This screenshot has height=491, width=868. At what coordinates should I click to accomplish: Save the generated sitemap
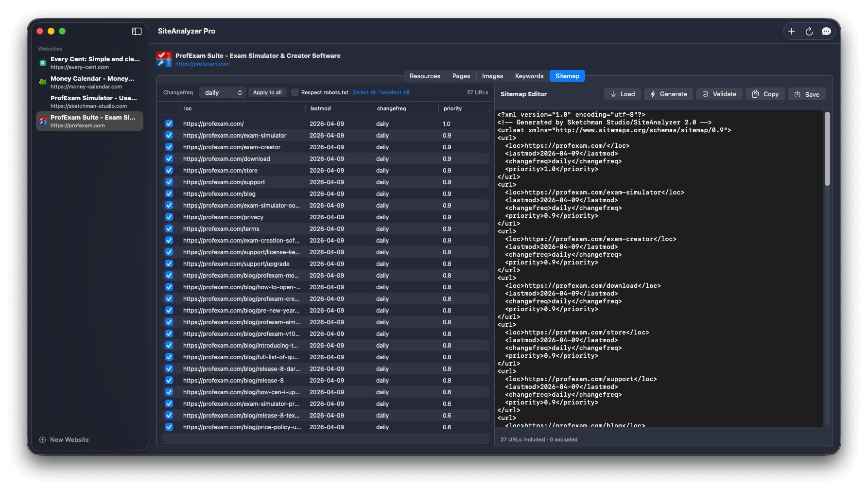pyautogui.click(x=806, y=94)
